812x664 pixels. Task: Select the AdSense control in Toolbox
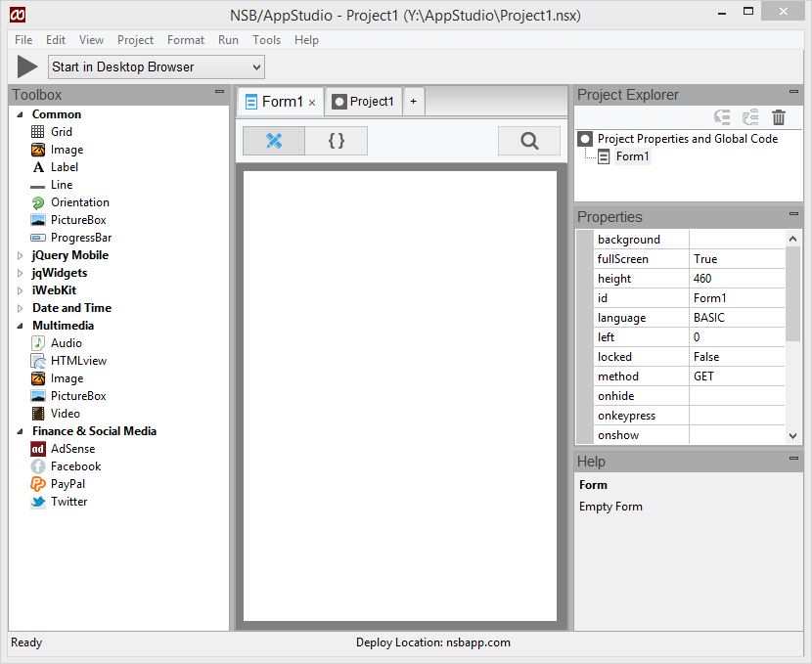(x=72, y=449)
